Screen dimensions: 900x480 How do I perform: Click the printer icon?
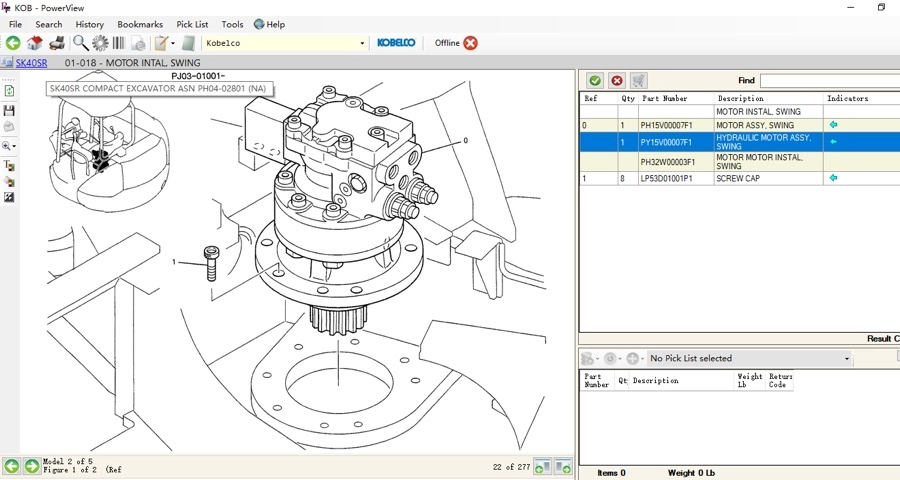[57, 43]
